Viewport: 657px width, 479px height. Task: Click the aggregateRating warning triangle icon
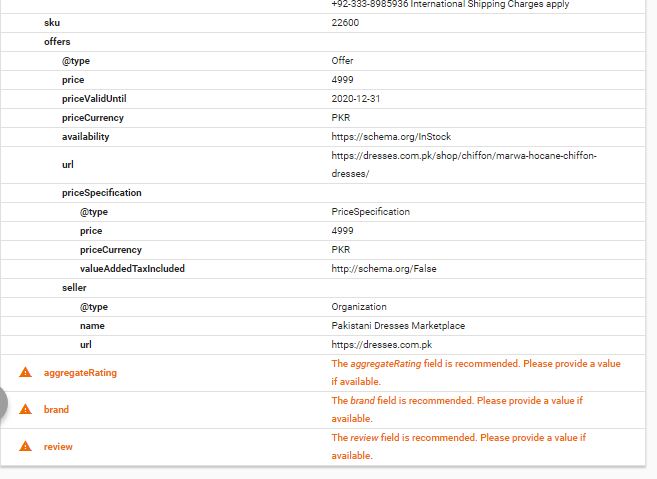[x=26, y=372]
